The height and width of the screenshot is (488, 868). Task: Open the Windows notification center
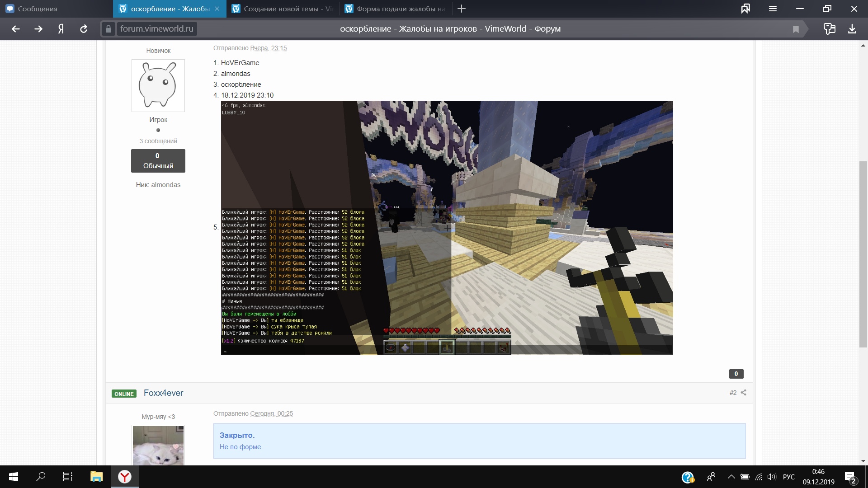[850, 477]
